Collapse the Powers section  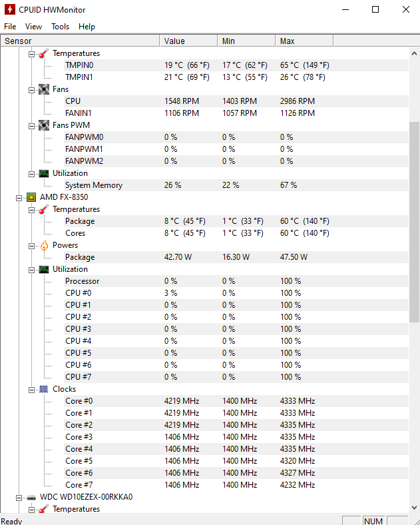(31, 246)
